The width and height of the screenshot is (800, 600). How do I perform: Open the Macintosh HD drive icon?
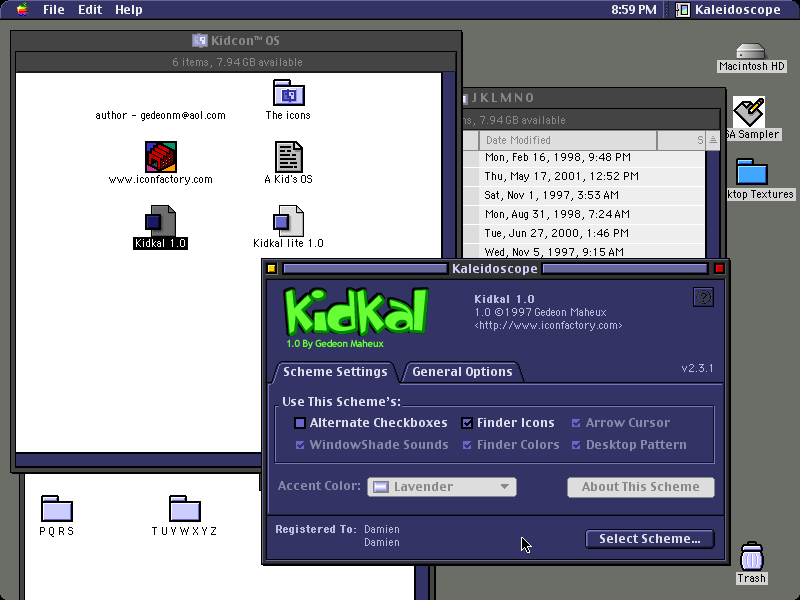751,52
